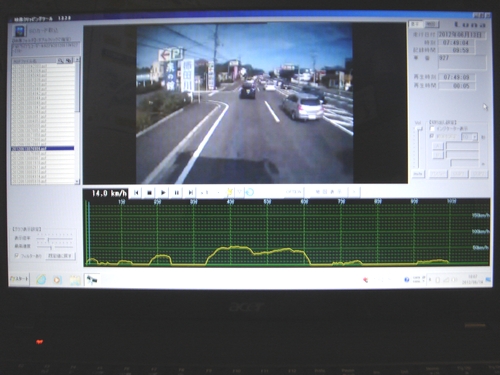Click the down arrow of the file list scrollbar

coord(77,182)
